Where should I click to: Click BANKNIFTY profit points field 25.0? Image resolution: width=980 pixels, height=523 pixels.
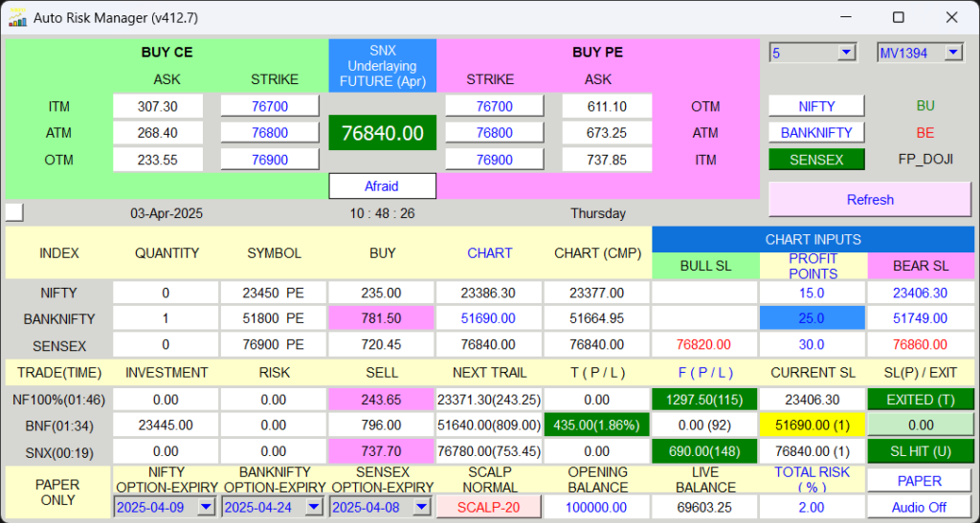coord(812,319)
